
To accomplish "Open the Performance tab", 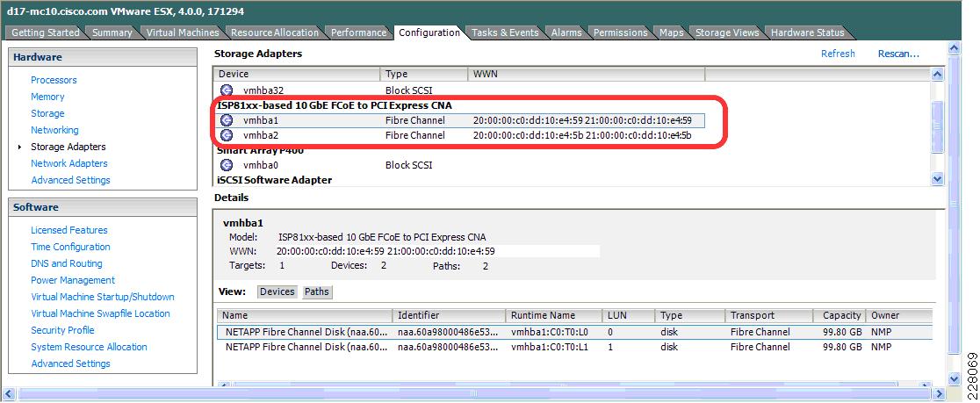I will [358, 32].
